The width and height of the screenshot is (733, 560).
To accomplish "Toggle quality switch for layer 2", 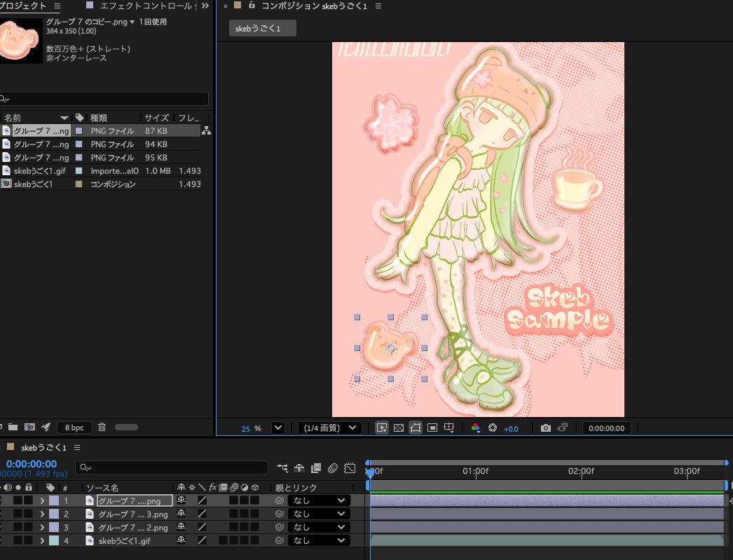I will [x=202, y=514].
